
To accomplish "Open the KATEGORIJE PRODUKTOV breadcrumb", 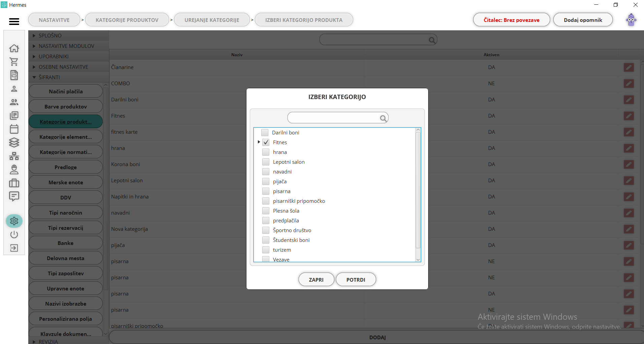I will click(x=127, y=20).
